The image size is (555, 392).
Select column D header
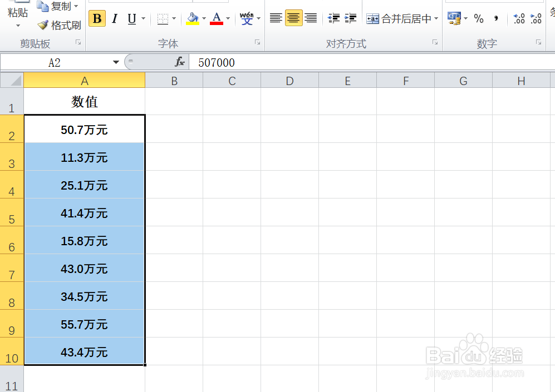tap(289, 81)
